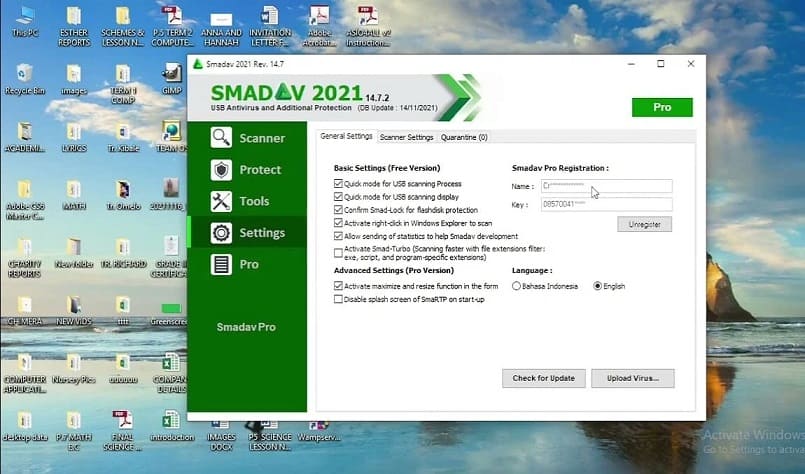Choose English language radio button

(x=598, y=286)
